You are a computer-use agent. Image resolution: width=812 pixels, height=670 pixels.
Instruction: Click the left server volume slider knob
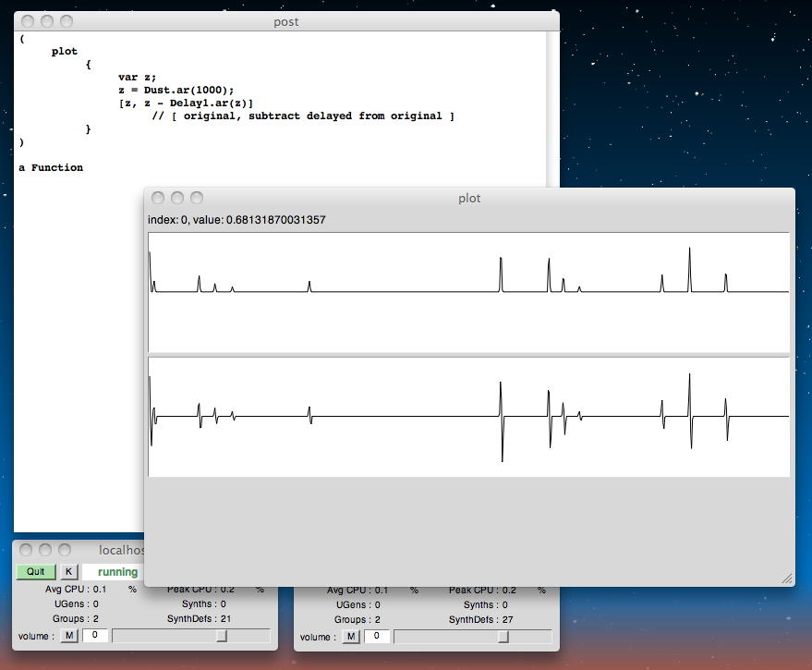(222, 636)
